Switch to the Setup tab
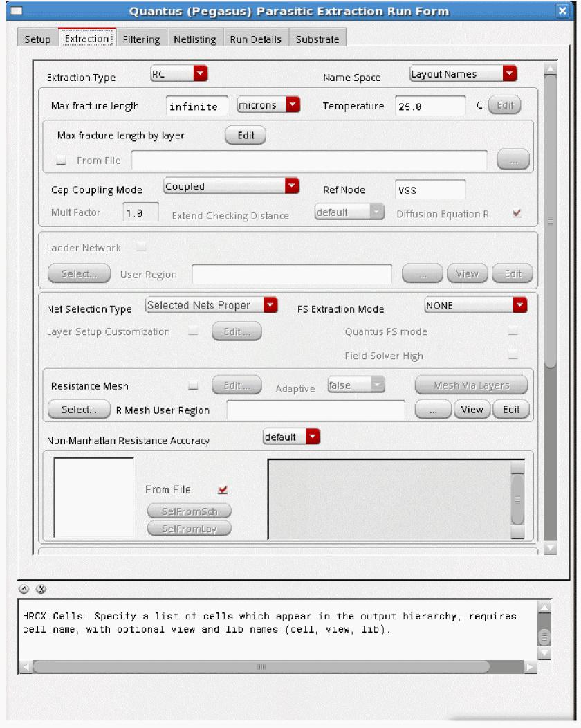This screenshot has height=728, width=581. tap(37, 39)
